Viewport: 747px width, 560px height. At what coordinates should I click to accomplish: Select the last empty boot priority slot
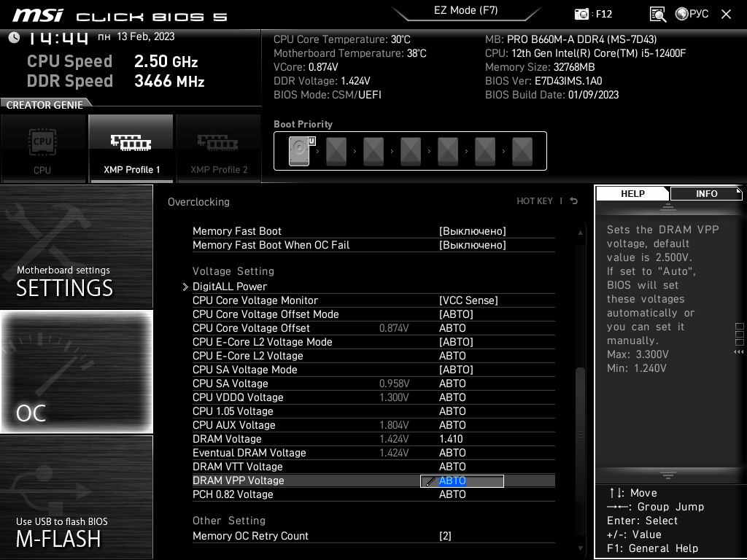point(522,152)
